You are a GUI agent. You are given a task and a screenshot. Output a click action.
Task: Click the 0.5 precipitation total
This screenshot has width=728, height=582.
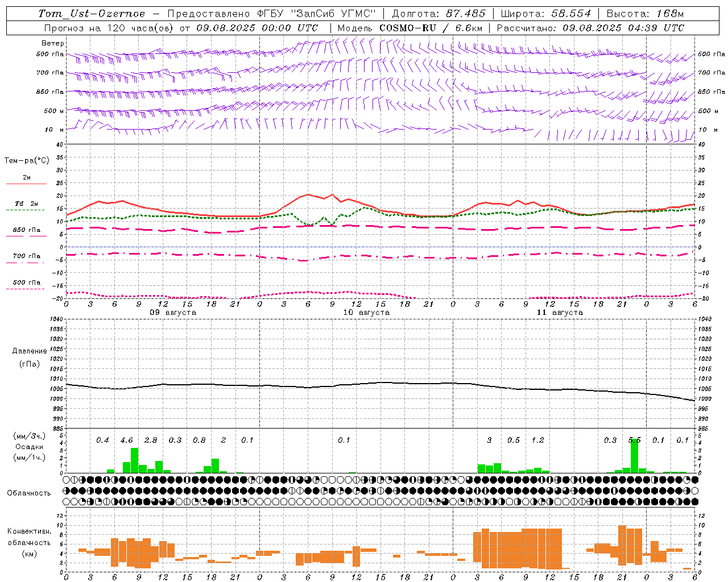click(513, 440)
